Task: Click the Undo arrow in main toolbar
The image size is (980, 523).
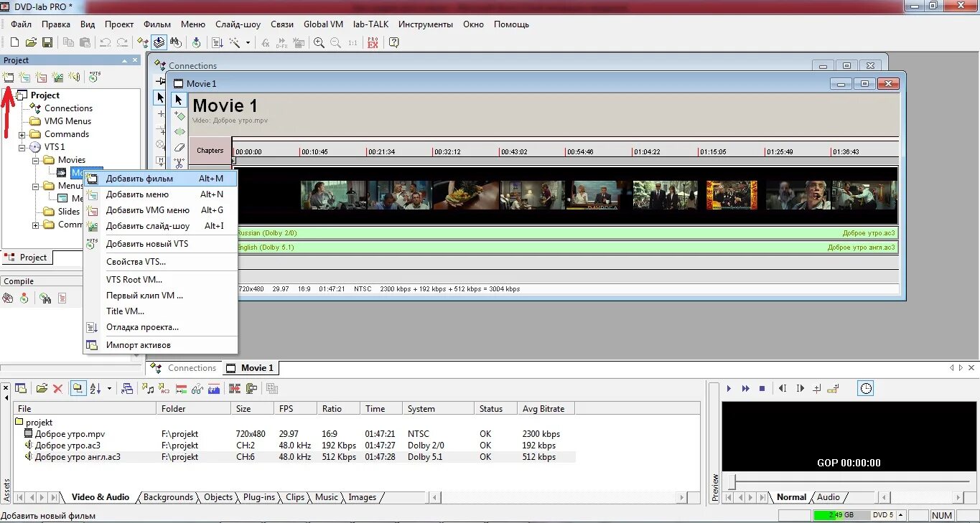Action: pyautogui.click(x=105, y=42)
